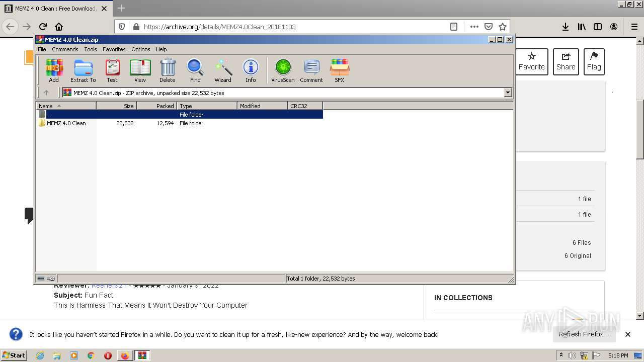Open Firefox Downloads panel
644x362 pixels.
point(566,27)
